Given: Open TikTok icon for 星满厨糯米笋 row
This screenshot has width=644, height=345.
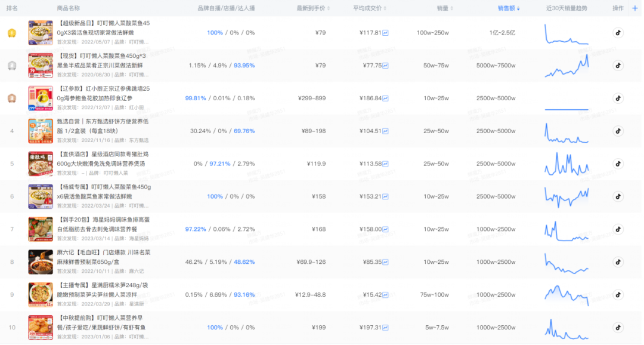Looking at the screenshot, I should [x=620, y=295].
